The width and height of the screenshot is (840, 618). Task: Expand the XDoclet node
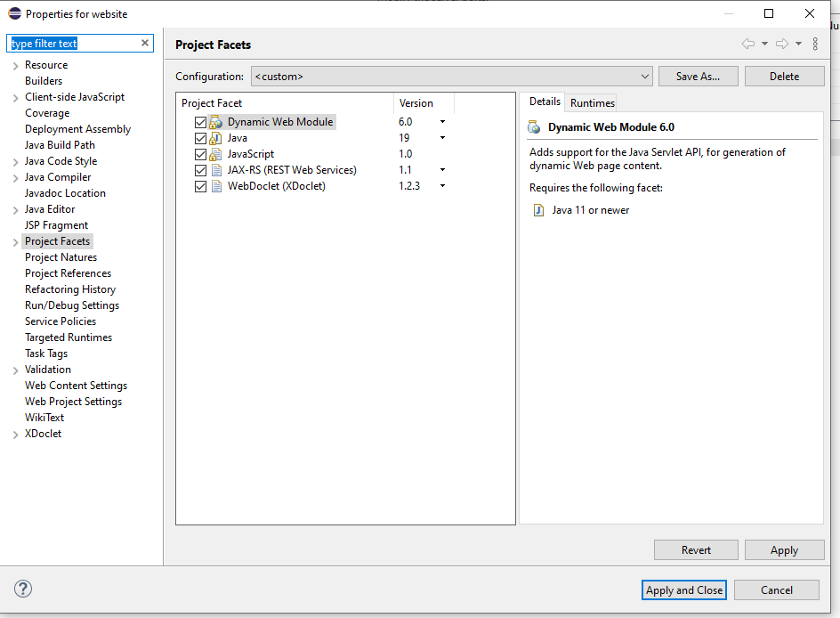click(15, 435)
